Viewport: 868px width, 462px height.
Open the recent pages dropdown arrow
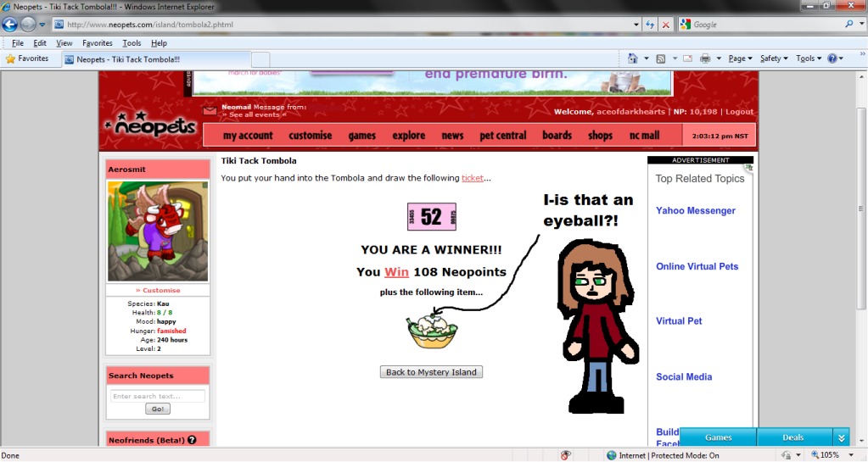pos(42,25)
